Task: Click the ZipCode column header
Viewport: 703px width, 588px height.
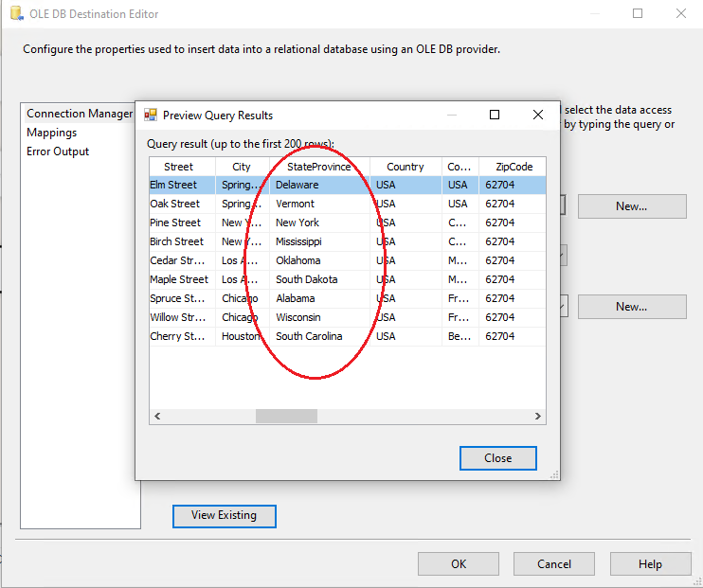Action: [x=514, y=167]
